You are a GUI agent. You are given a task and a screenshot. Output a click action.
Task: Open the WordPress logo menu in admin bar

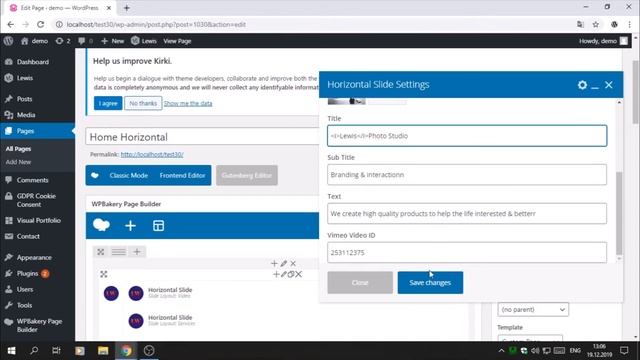point(8,41)
